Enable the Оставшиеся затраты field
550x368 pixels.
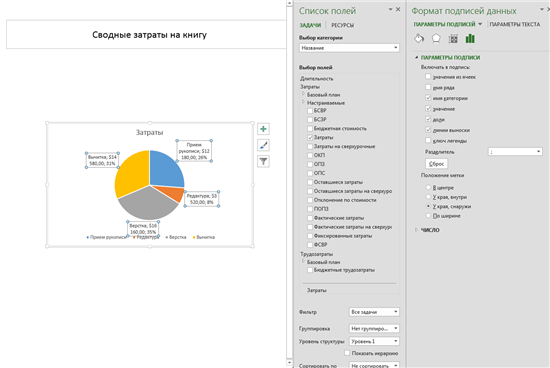[310, 182]
